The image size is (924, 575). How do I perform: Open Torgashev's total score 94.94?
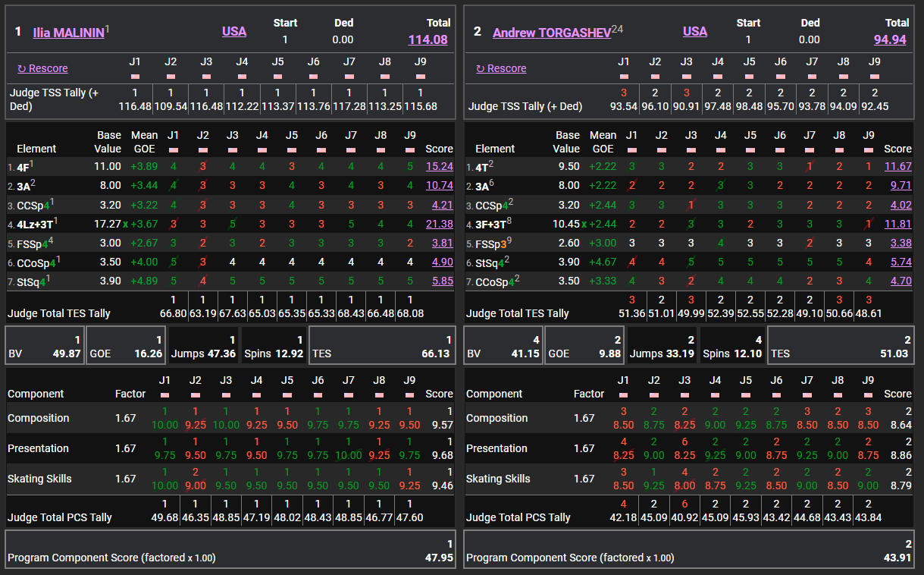[x=889, y=39]
